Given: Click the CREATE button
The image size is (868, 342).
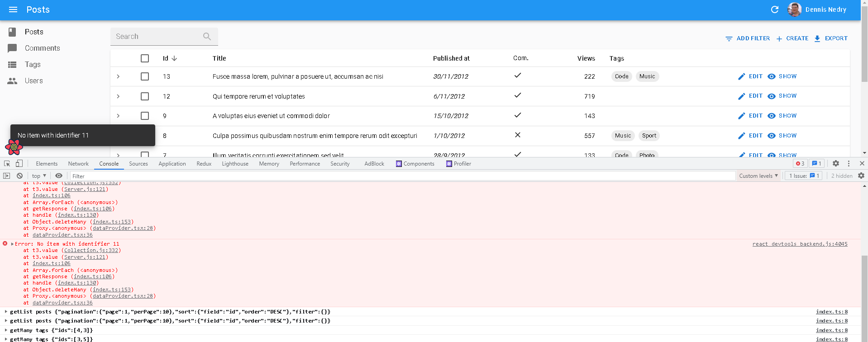Looking at the screenshot, I should [x=792, y=38].
